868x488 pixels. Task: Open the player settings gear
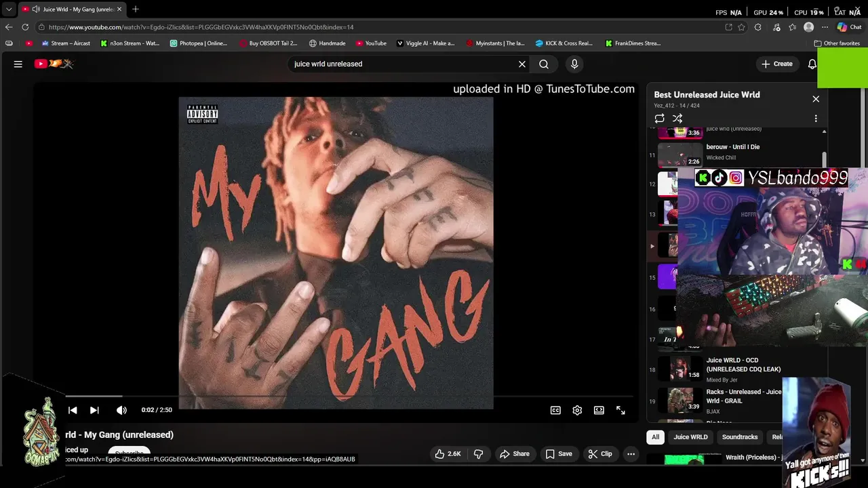click(x=577, y=410)
